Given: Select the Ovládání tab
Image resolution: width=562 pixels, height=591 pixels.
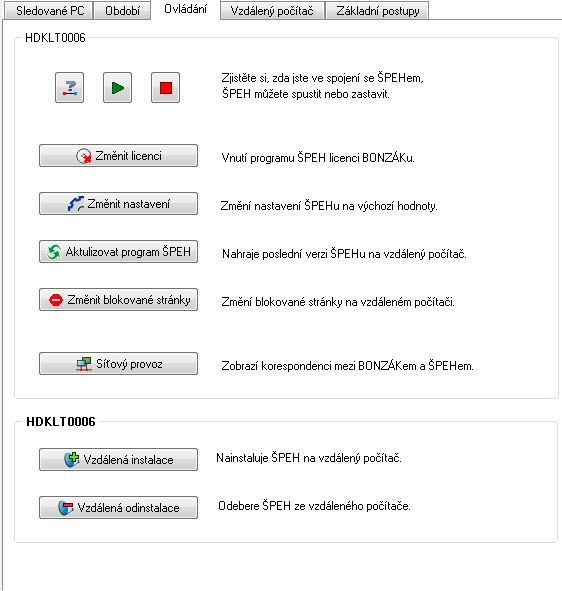Looking at the screenshot, I should click(185, 9).
